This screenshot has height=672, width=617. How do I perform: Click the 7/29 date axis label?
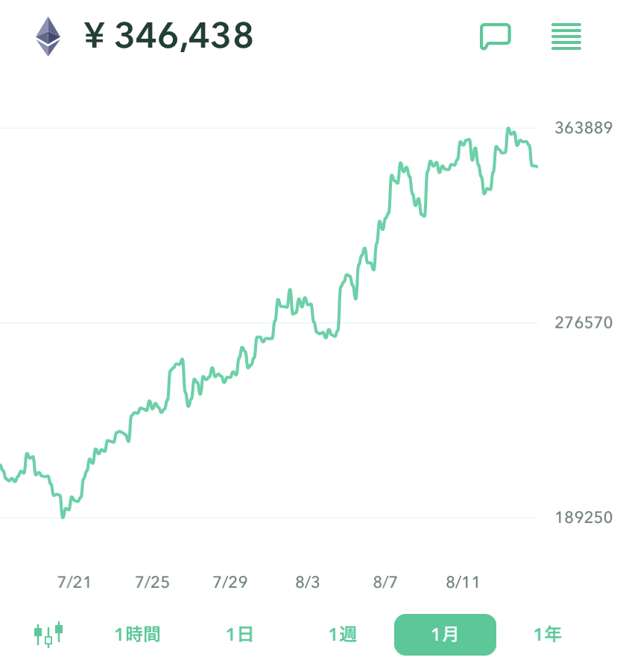coord(230,582)
